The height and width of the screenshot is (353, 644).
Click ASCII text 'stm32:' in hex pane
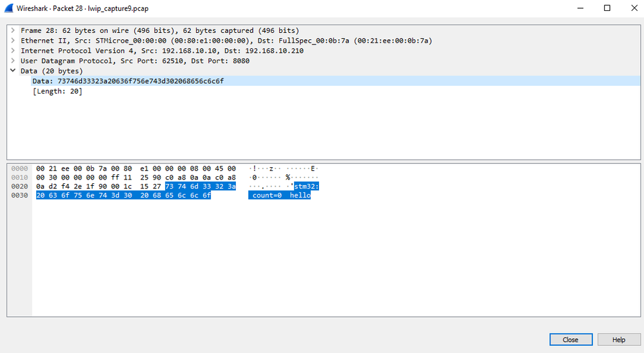[x=306, y=187]
